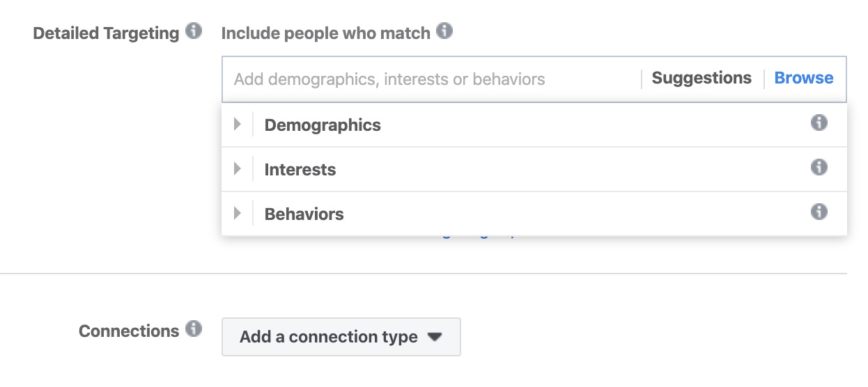
Task: Open the Browse targeting options
Action: coord(804,78)
